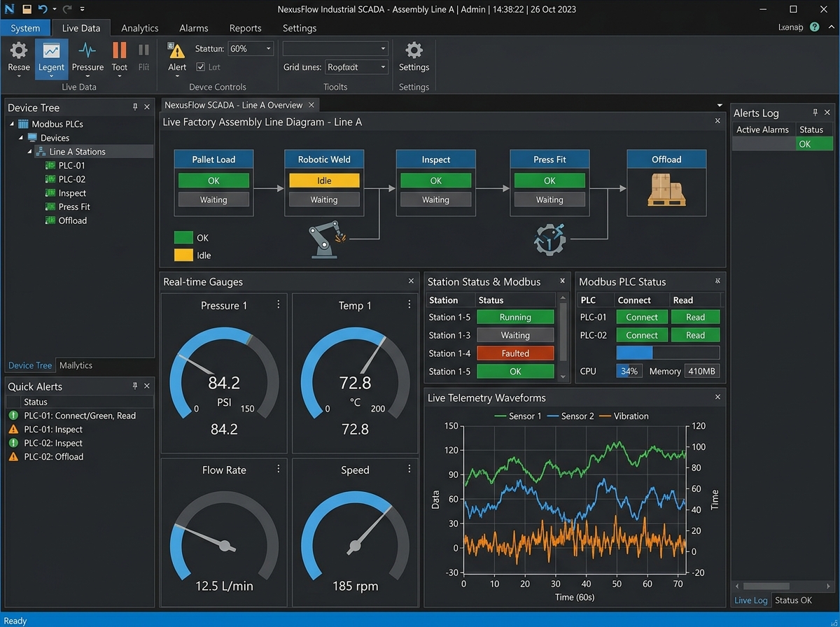Click the CPU 34% value

click(629, 371)
